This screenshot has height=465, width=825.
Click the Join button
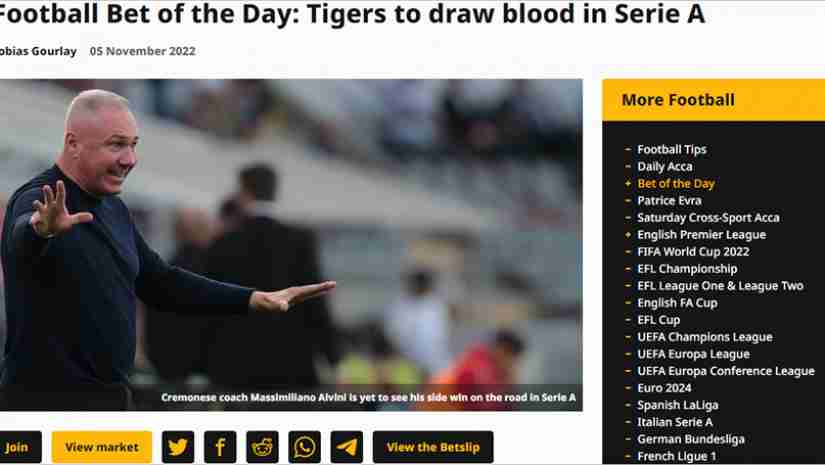click(x=18, y=447)
